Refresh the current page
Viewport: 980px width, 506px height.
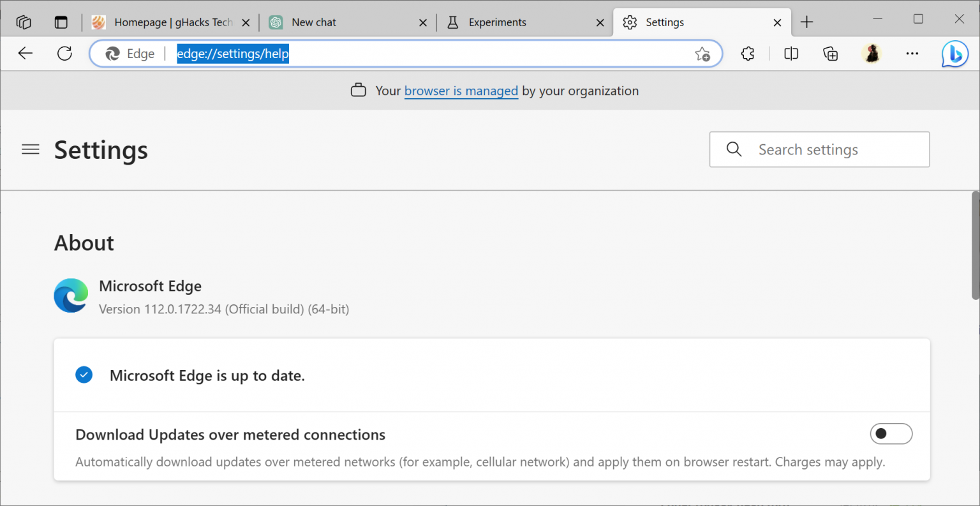[x=64, y=54]
